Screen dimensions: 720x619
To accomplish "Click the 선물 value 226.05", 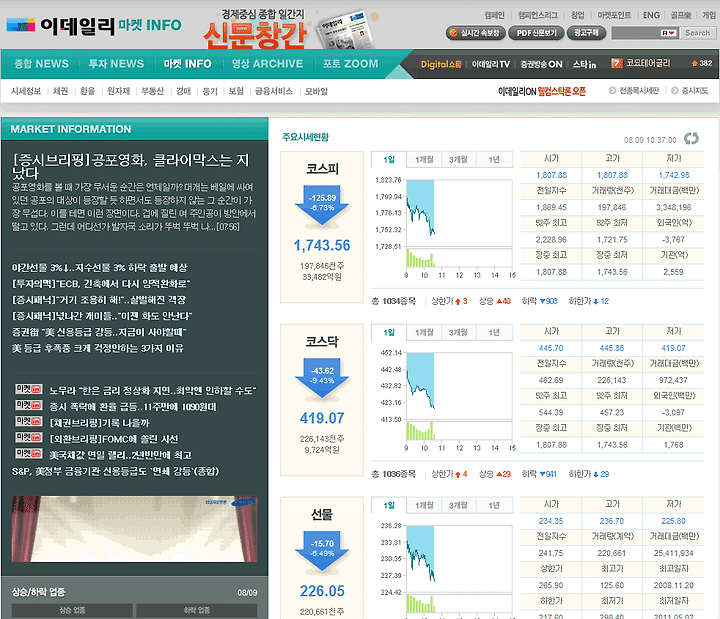I will tap(322, 591).
